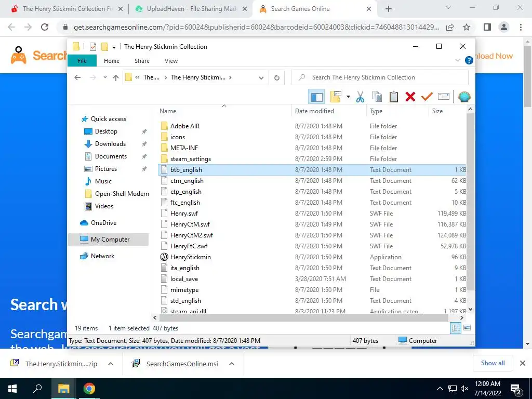Switch to the UploadHaven tab
The image size is (532, 399).
191,9
